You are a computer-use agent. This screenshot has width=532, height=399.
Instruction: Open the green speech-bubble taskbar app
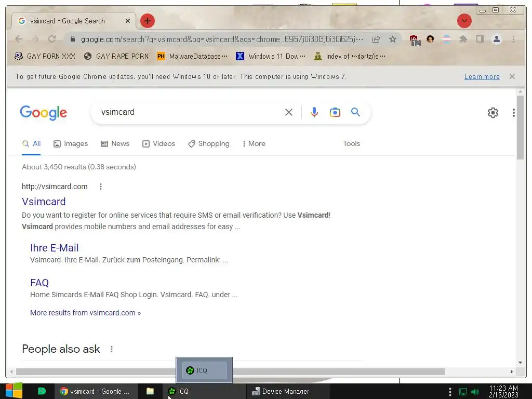[42, 391]
